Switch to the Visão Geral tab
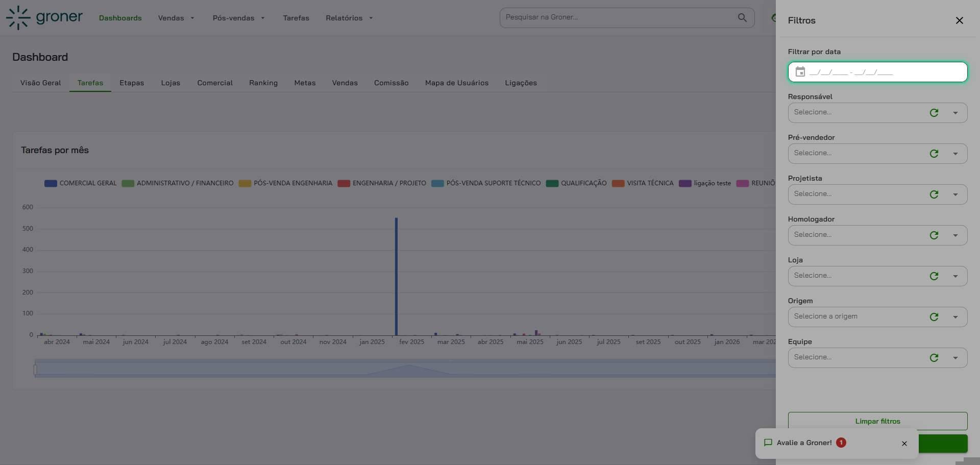This screenshot has width=980, height=465. tap(40, 83)
